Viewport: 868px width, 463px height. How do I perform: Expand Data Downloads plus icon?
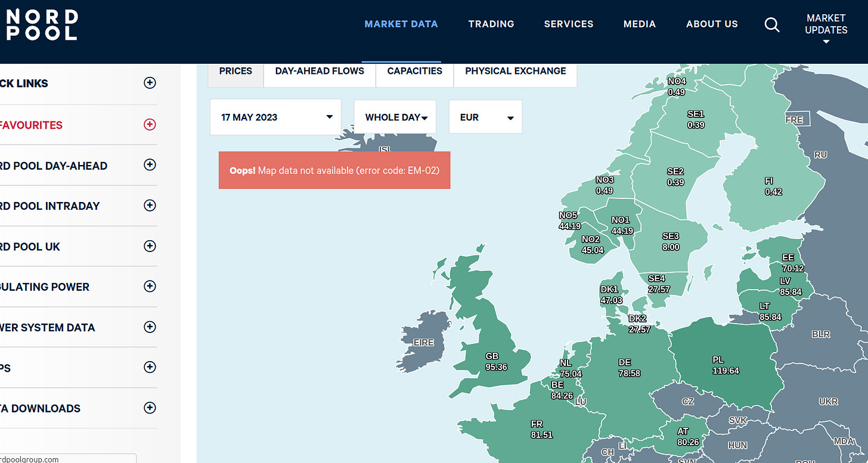150,408
